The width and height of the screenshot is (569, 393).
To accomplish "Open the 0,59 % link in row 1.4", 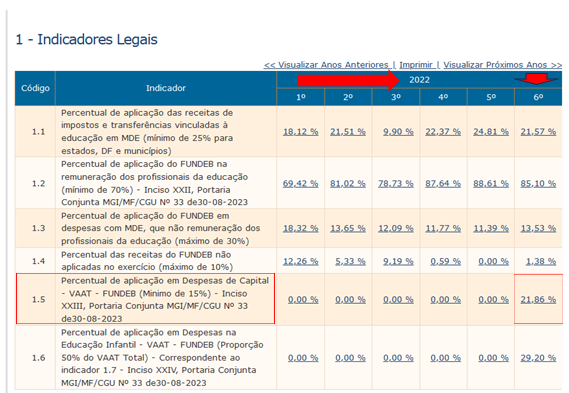I will [x=446, y=261].
